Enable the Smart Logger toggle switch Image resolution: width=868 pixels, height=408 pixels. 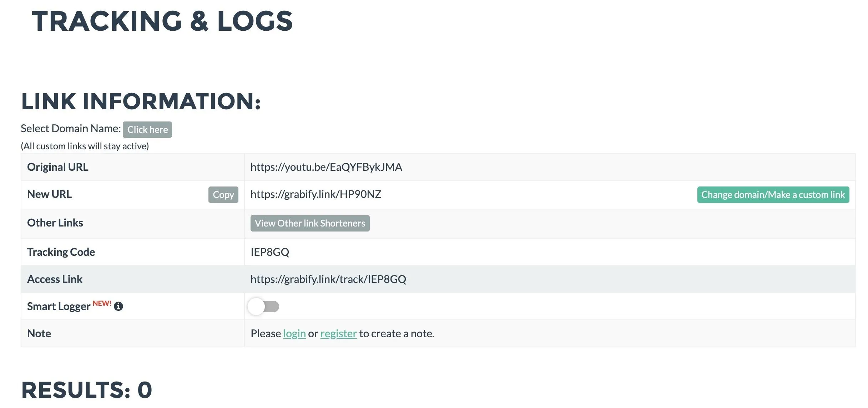263,307
